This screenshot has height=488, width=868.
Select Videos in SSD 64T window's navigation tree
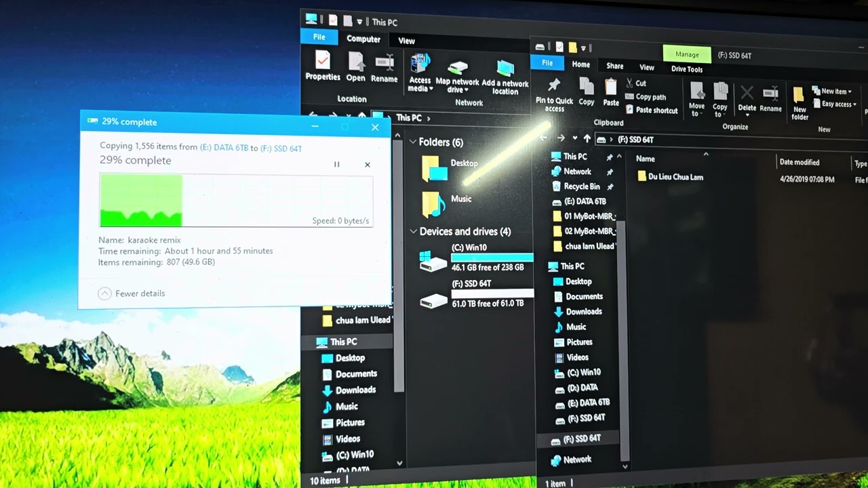click(571, 358)
